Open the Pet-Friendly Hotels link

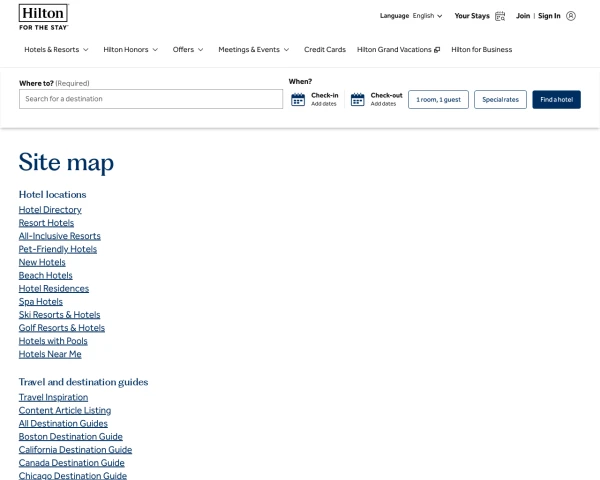click(58, 249)
